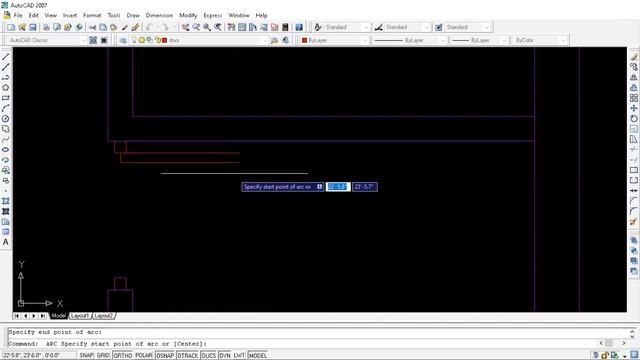
Task: Open the dimension style Standard dropdown
Action: [x=407, y=27]
